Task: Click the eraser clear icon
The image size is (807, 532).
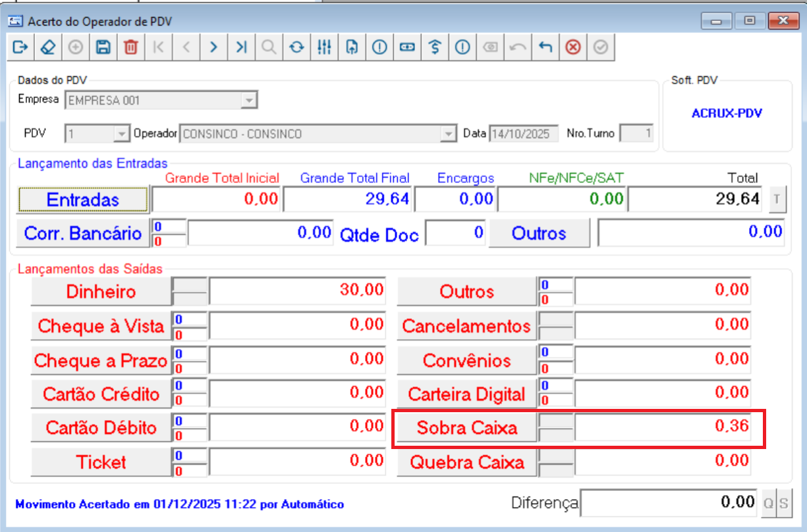Action: 48,47
